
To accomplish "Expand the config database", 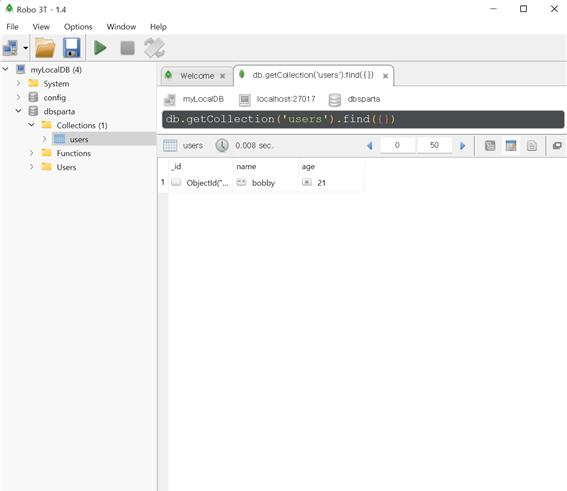I will (x=18, y=97).
